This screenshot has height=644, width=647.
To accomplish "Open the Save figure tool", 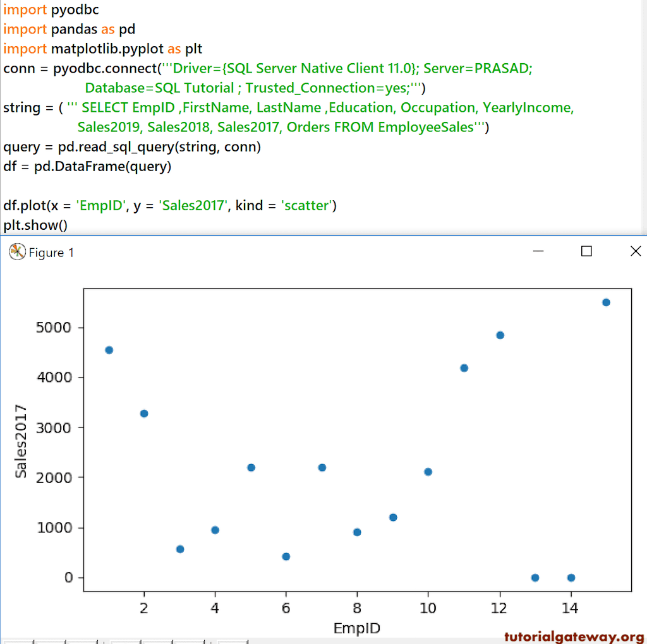I will [x=231, y=641].
